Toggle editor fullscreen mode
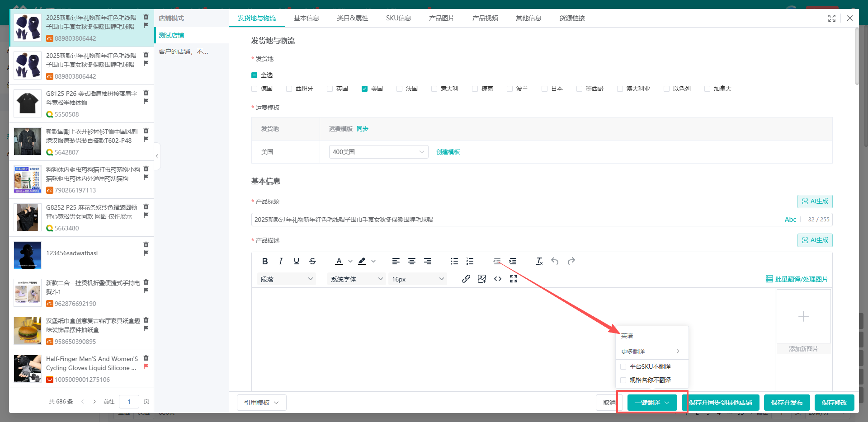Screen dimensions: 868x422 pyautogui.click(x=514, y=279)
